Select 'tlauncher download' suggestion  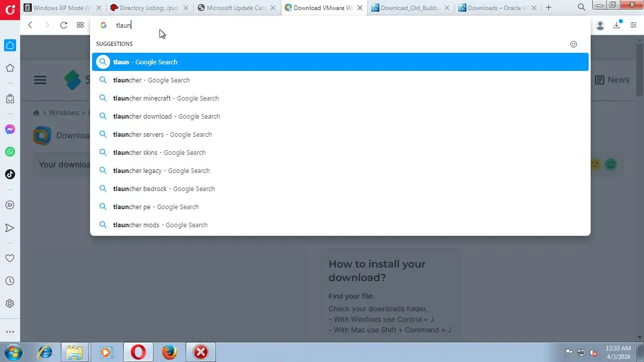340,116
